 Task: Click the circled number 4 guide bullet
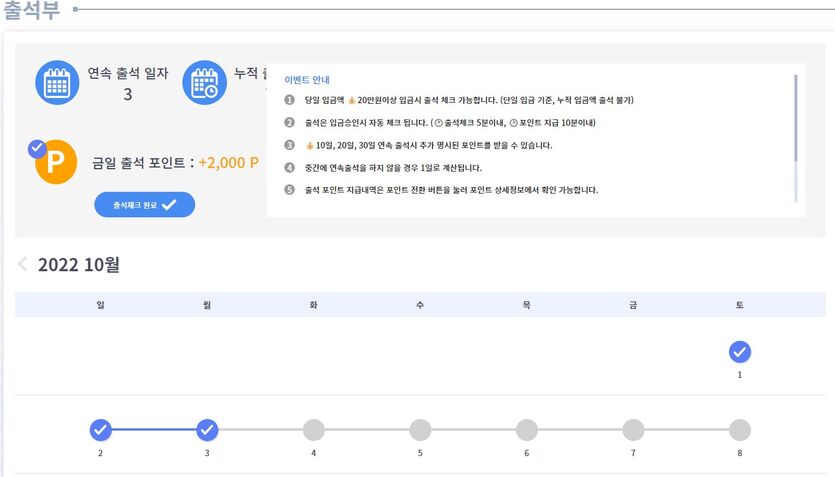tap(289, 168)
